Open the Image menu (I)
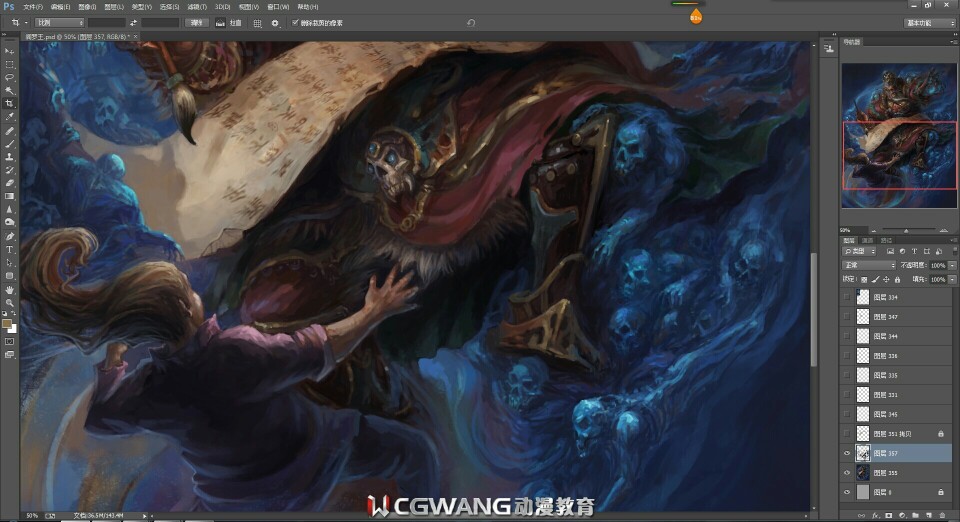 [87, 7]
